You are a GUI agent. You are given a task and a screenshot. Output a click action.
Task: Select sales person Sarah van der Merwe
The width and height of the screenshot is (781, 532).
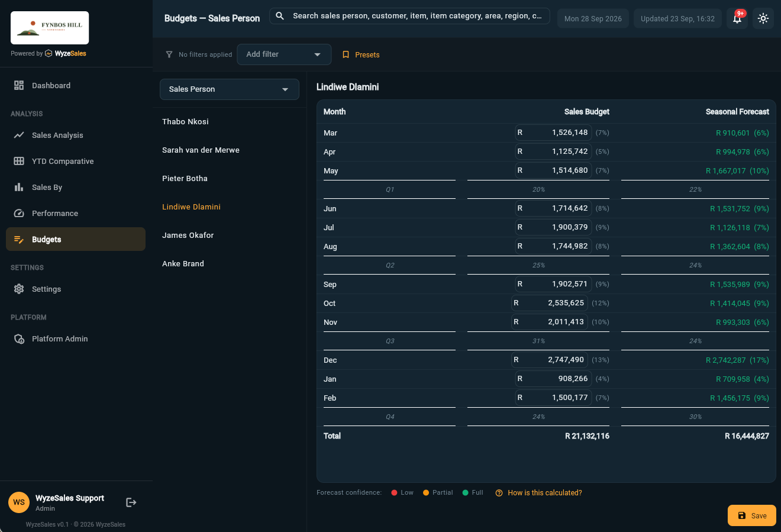pos(230,150)
